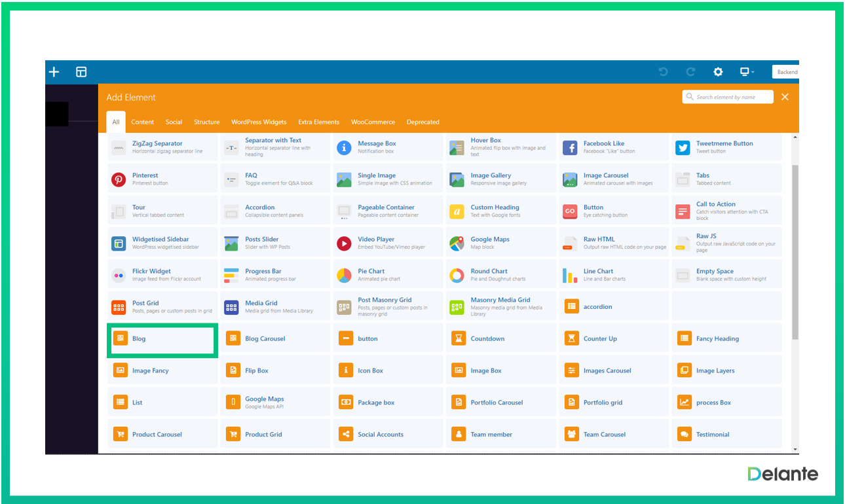Add the orange accordion element
Viewport: 845px width, 504px height.
coord(614,306)
